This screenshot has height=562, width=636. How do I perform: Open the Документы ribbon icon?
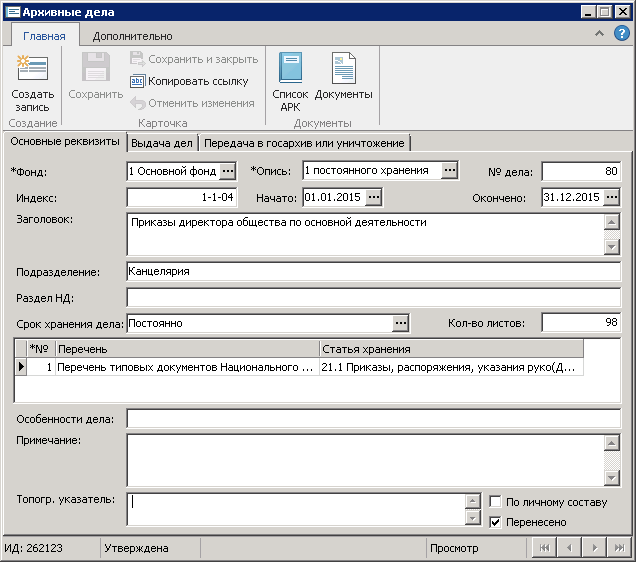click(343, 69)
